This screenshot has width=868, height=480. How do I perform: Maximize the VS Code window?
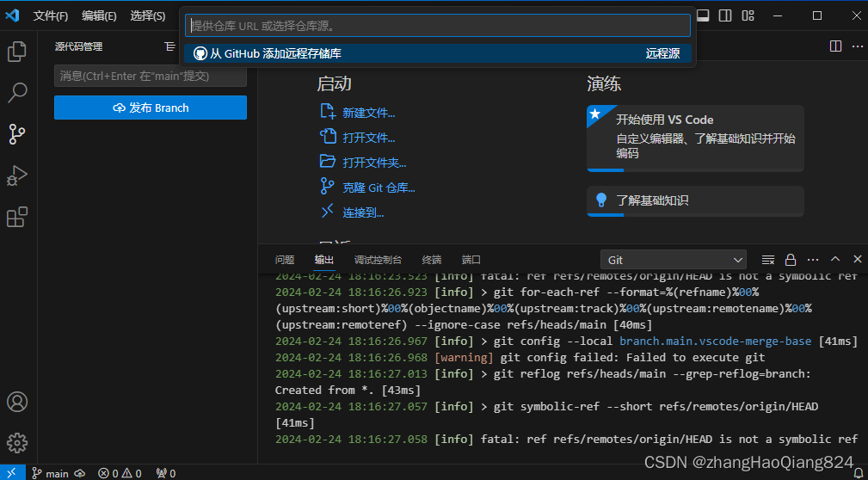(817, 15)
